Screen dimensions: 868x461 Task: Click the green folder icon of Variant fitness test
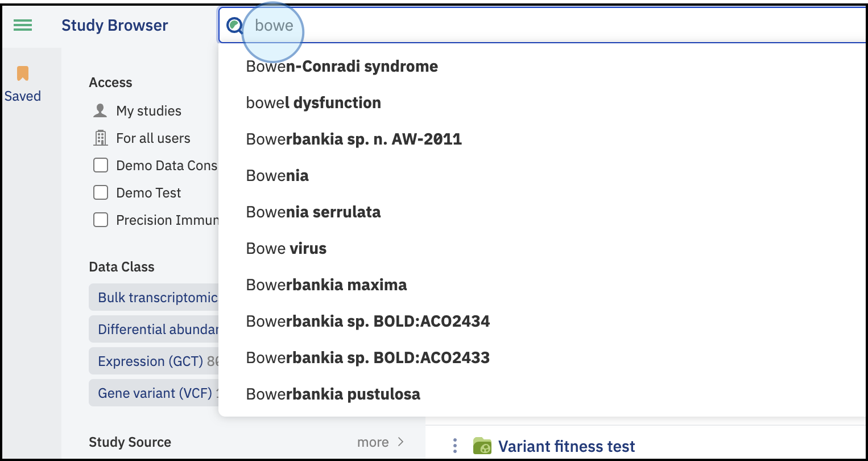pyautogui.click(x=482, y=446)
